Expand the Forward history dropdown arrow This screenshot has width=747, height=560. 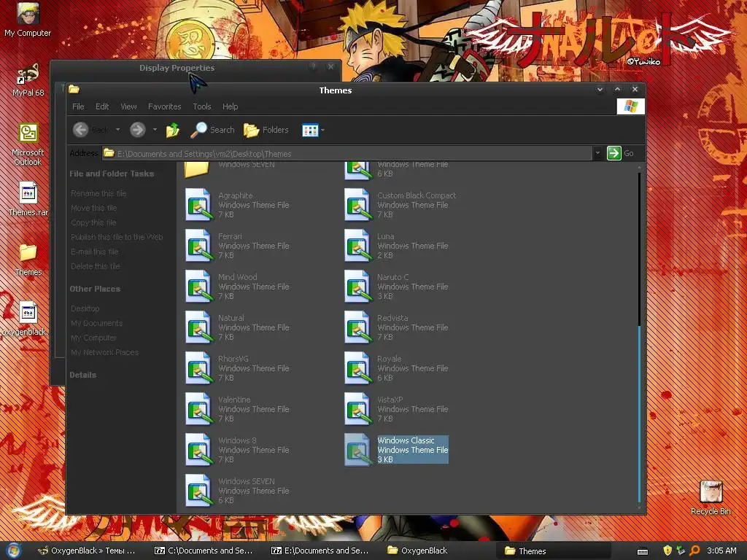point(155,130)
